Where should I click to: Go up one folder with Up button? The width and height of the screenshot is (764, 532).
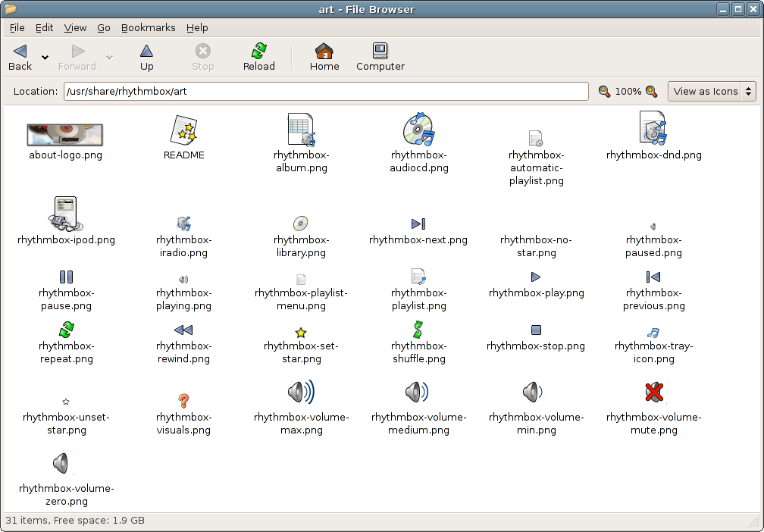[147, 58]
